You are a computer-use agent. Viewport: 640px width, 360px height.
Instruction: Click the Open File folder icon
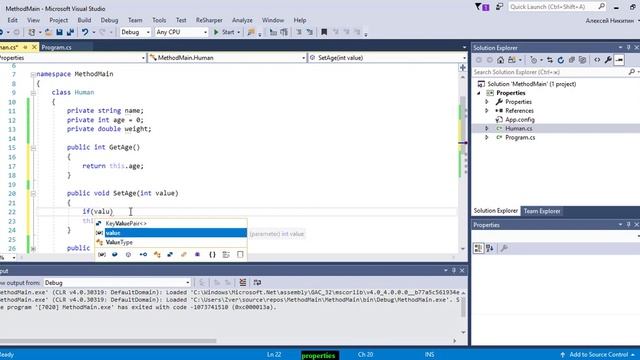[x=48, y=32]
